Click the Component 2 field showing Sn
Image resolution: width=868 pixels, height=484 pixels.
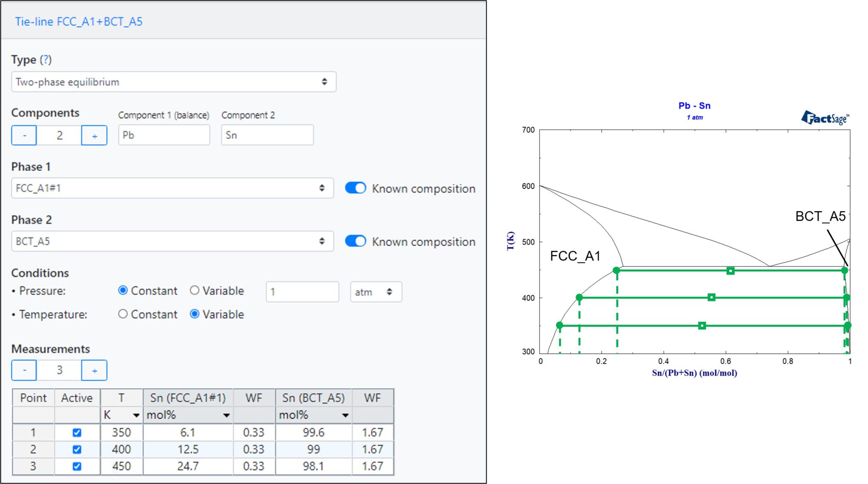267,135
